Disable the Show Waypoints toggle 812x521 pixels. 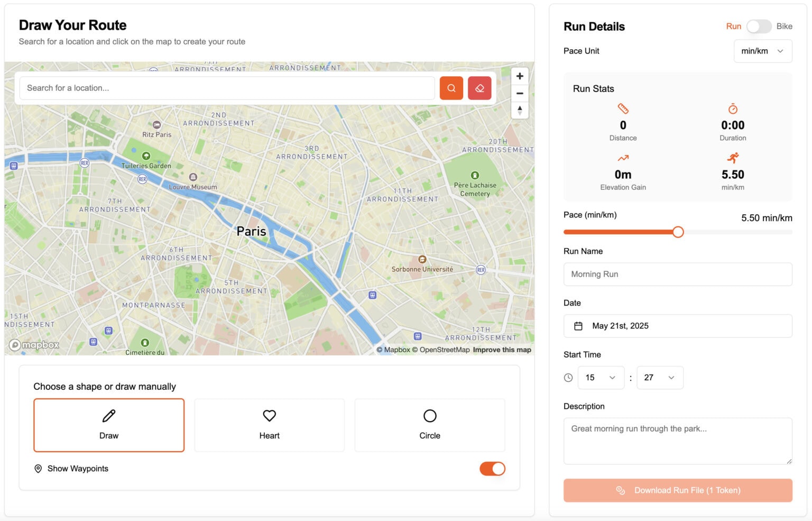[x=492, y=469]
